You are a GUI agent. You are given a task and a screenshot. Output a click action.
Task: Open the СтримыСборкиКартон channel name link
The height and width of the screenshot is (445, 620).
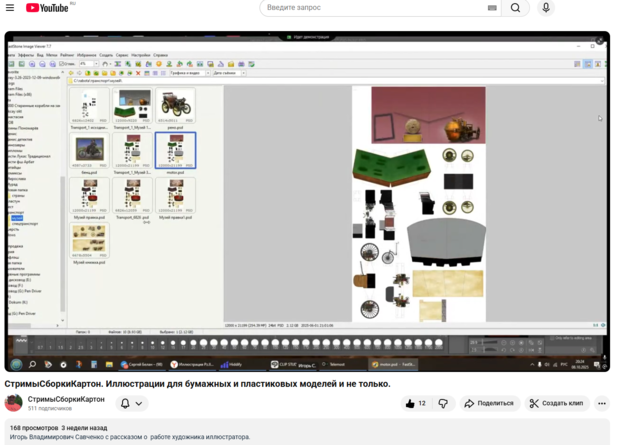point(66,399)
